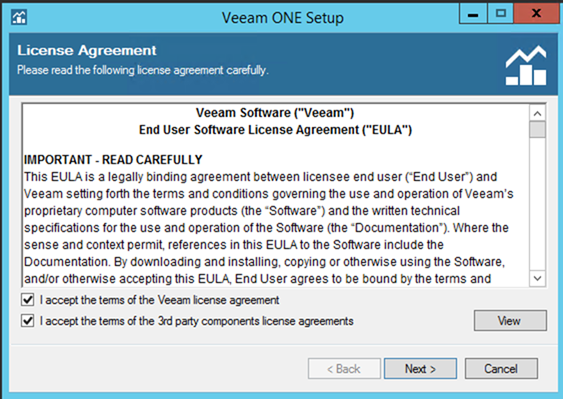Click the EULA scrollbar down arrow
Image resolution: width=563 pixels, height=399 pixels.
[x=537, y=278]
